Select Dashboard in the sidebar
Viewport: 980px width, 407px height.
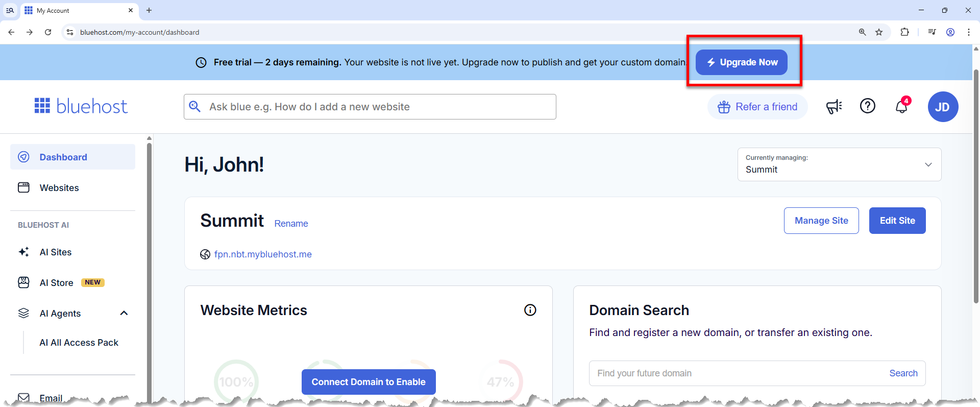72,157
